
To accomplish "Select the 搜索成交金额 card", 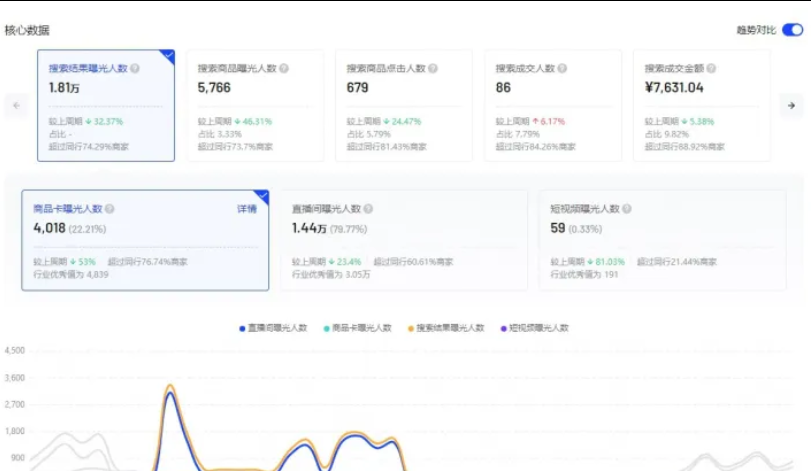I will point(702,105).
